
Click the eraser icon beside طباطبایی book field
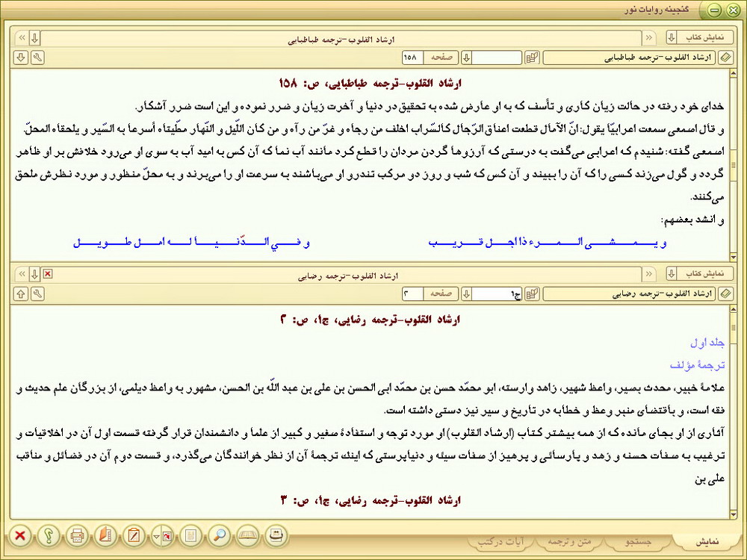click(725, 57)
